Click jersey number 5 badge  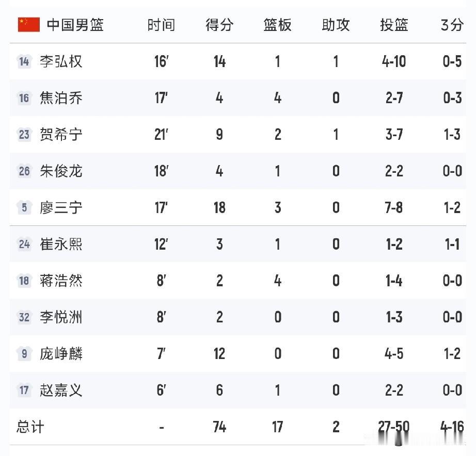tap(24, 207)
